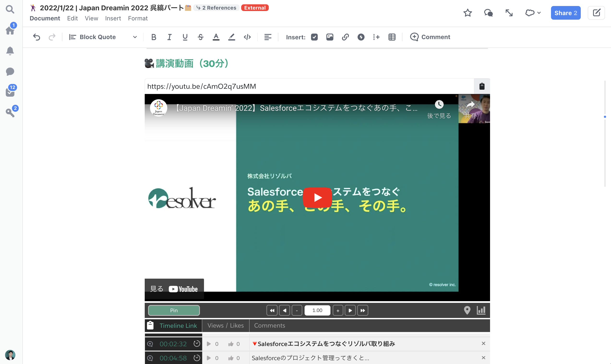Click the inline code icon

tap(247, 37)
